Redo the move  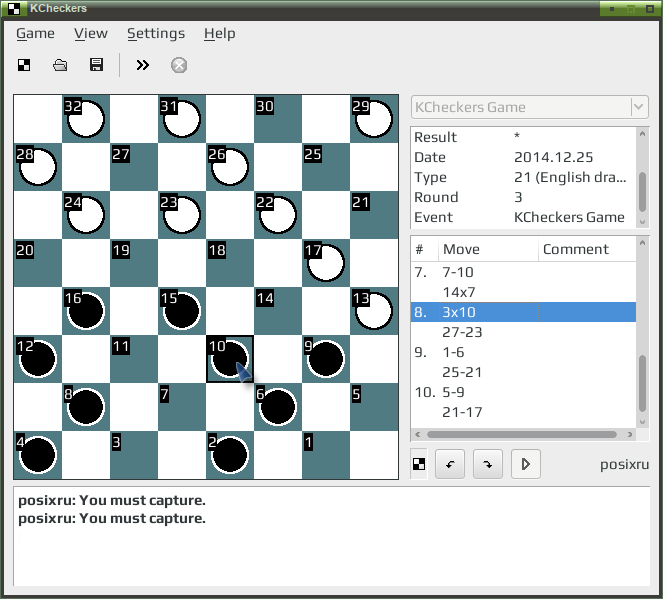coord(488,464)
